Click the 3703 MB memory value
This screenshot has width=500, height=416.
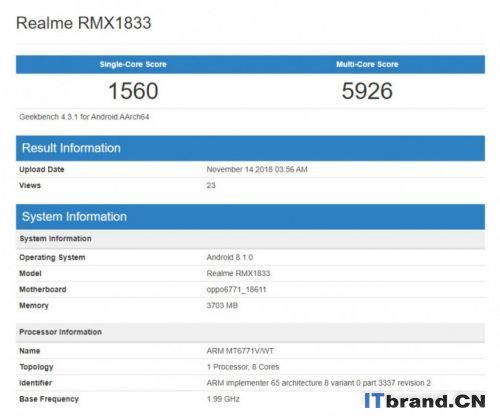(222, 305)
